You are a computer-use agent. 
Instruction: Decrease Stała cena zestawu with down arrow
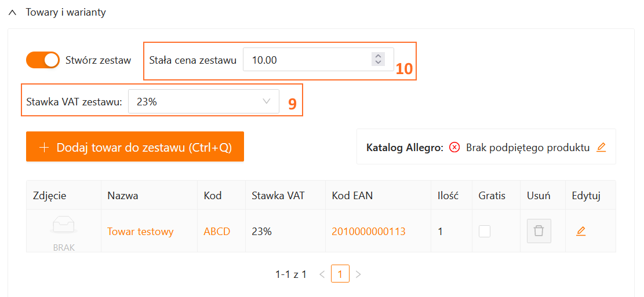coord(378,63)
